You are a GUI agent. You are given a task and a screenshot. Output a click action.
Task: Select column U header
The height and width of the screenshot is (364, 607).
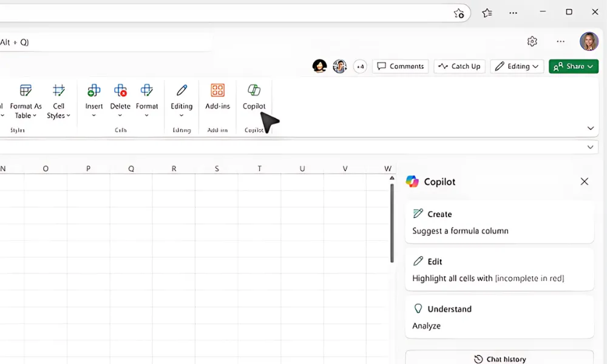point(302,169)
